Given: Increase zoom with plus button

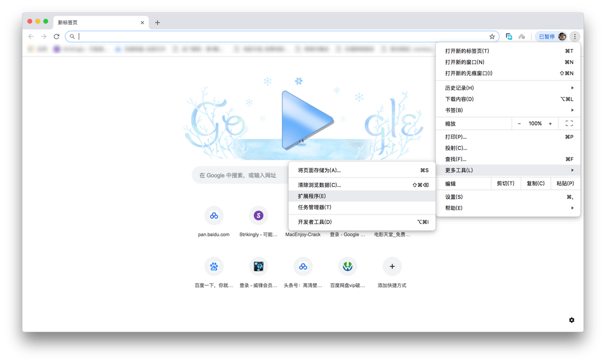Looking at the screenshot, I should coord(550,123).
